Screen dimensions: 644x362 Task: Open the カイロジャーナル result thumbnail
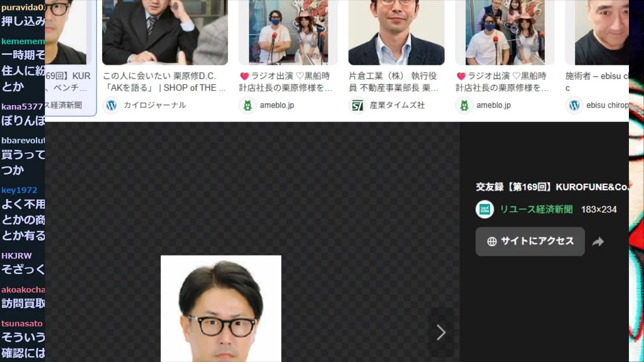(x=165, y=32)
